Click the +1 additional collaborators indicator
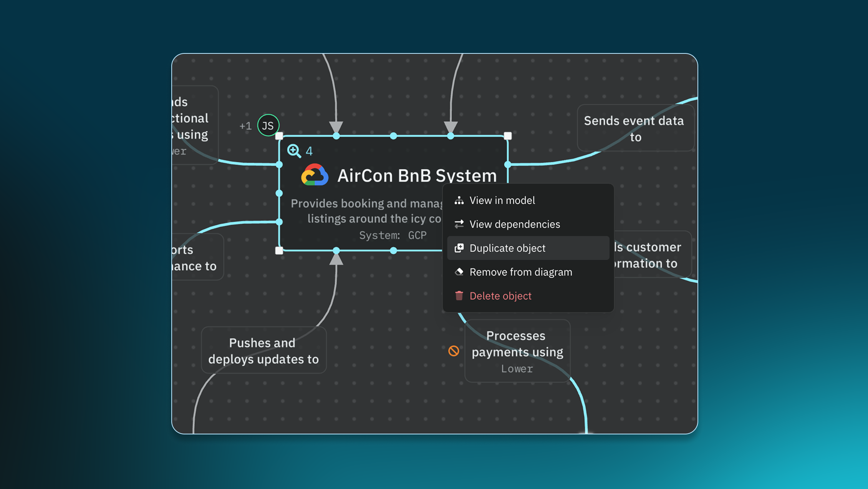This screenshot has height=489, width=868. pos(245,126)
